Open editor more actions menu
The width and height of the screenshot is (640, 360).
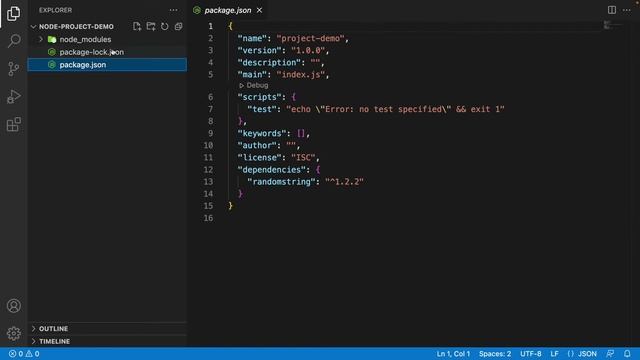pyautogui.click(x=627, y=10)
